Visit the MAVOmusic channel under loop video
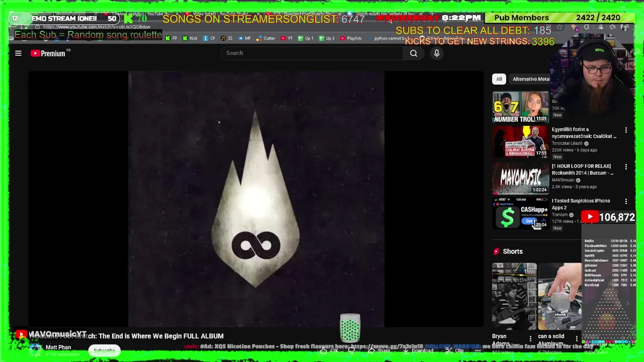This screenshot has width=644, height=362. pos(563,180)
